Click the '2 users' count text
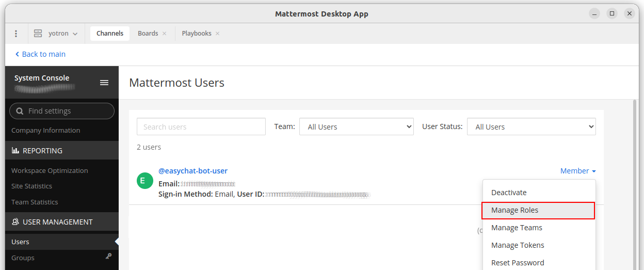Viewport: 644px width, 270px height. point(149,147)
